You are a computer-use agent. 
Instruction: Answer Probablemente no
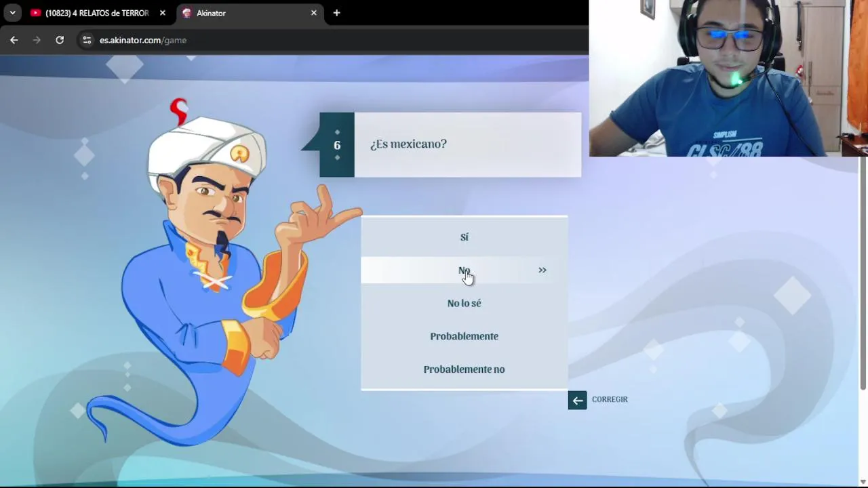tap(465, 369)
